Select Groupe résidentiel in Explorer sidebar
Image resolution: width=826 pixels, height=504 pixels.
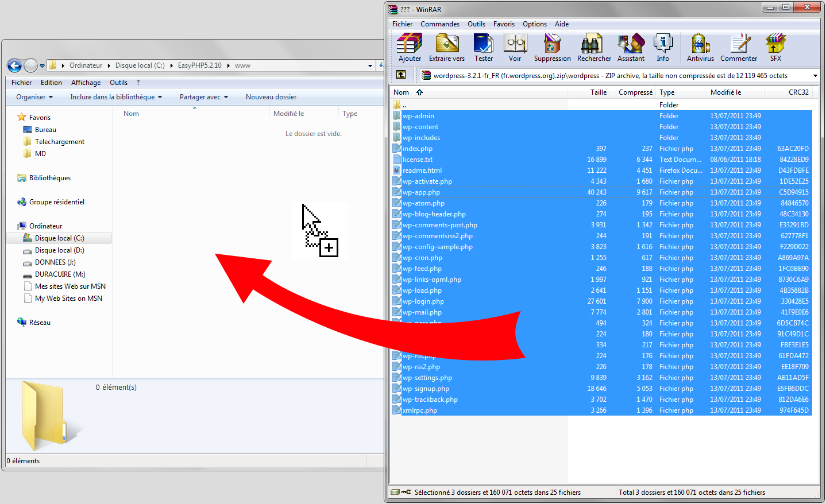pyautogui.click(x=51, y=202)
